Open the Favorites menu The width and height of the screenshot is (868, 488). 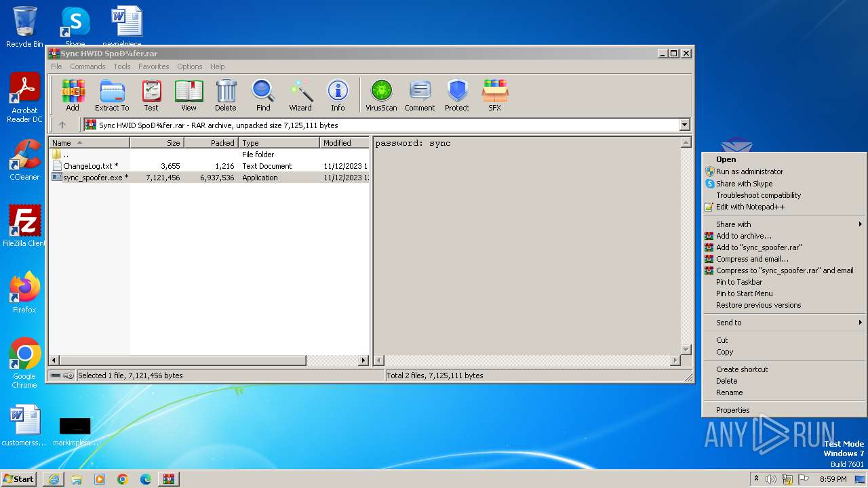154,66
